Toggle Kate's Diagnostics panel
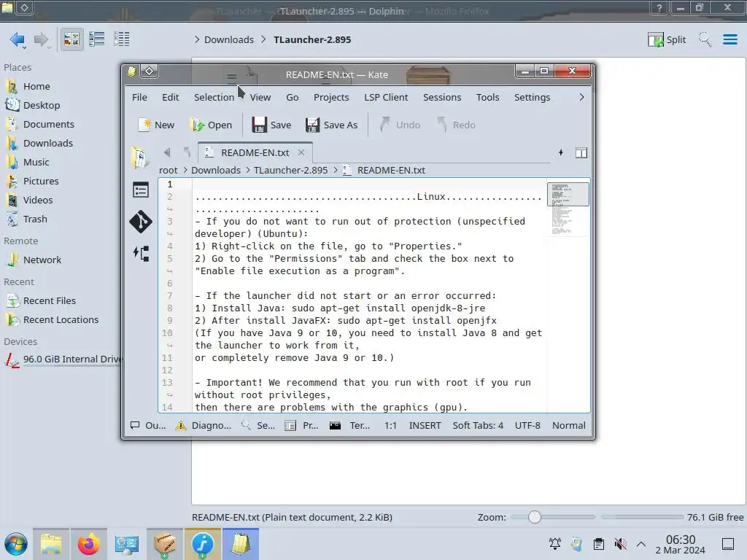747x560 pixels. (x=204, y=425)
